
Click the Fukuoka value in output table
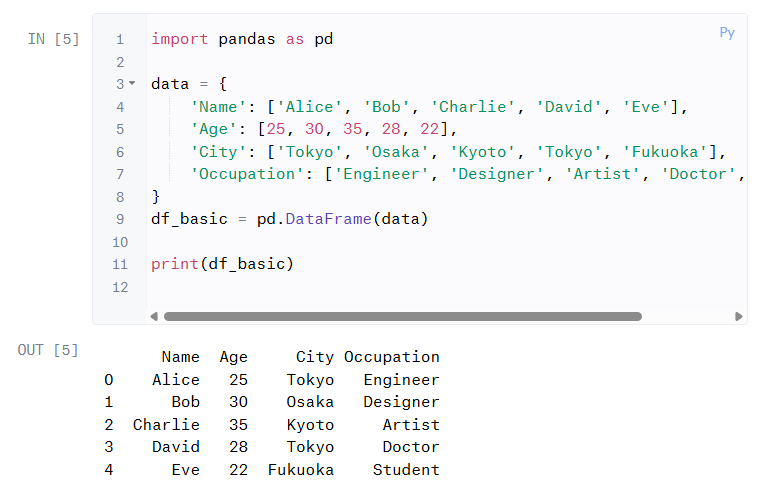(300, 470)
